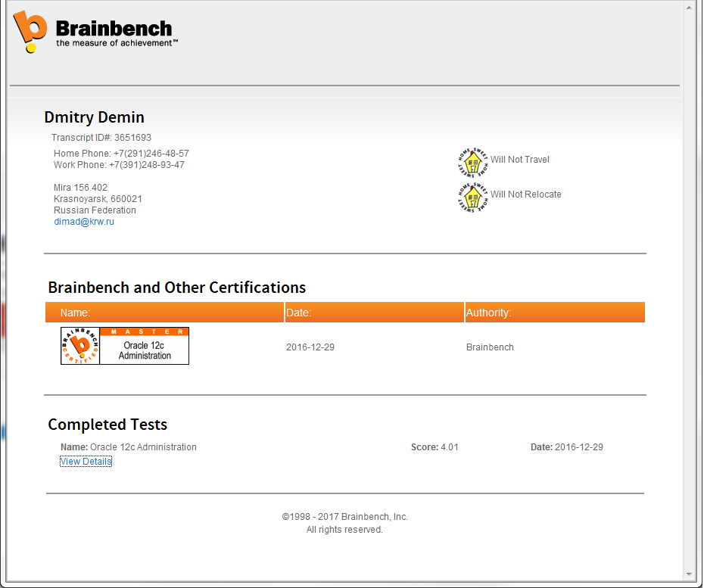This screenshot has width=704, height=588.
Task: Click the Completed Tests heading
Action: pos(107,425)
